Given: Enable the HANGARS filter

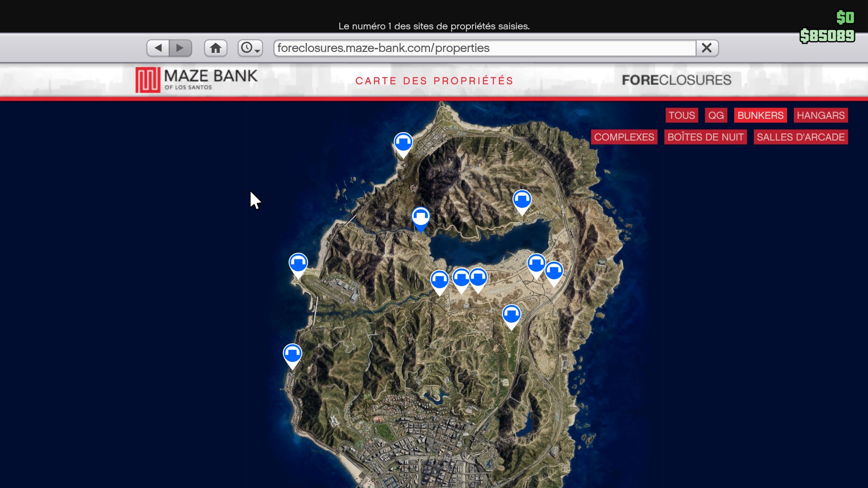Looking at the screenshot, I should (x=820, y=115).
